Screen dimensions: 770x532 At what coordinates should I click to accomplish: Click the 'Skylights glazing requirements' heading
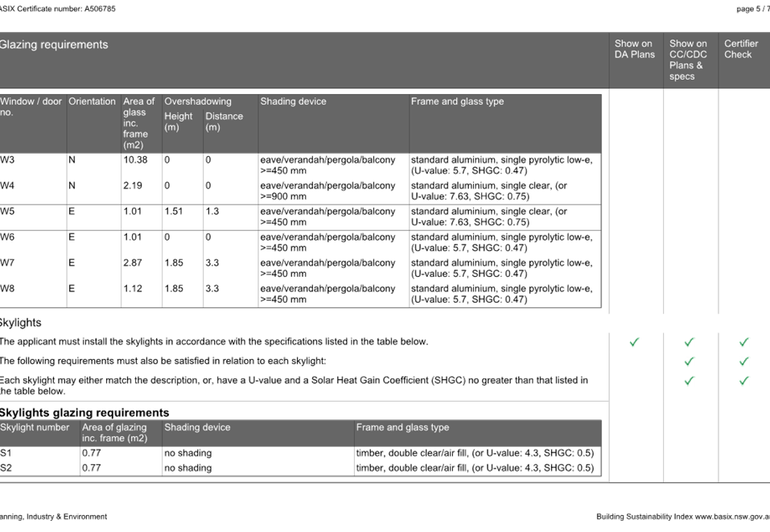pos(84,413)
